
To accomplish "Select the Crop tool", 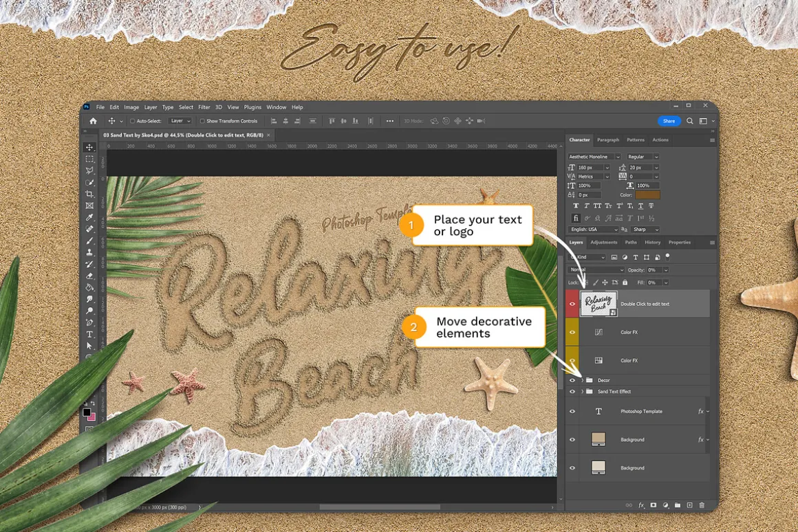I will coord(89,194).
